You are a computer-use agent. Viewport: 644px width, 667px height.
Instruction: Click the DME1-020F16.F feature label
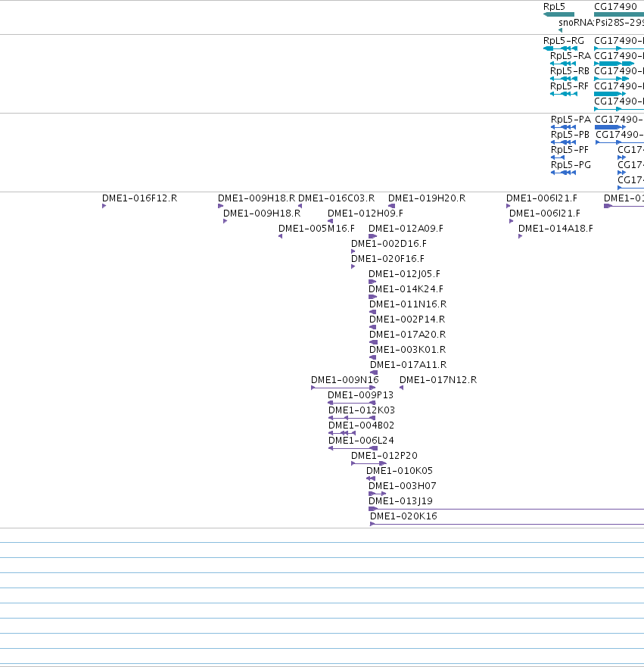[x=387, y=259]
